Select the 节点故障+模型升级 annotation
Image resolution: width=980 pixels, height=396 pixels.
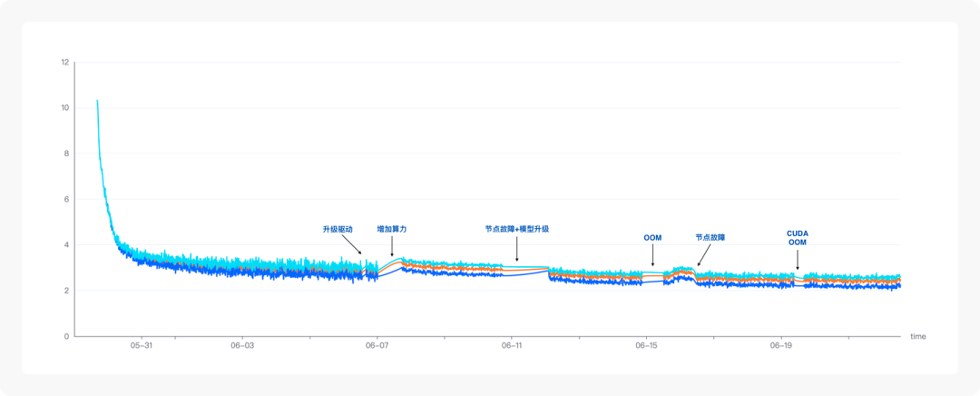[517, 229]
